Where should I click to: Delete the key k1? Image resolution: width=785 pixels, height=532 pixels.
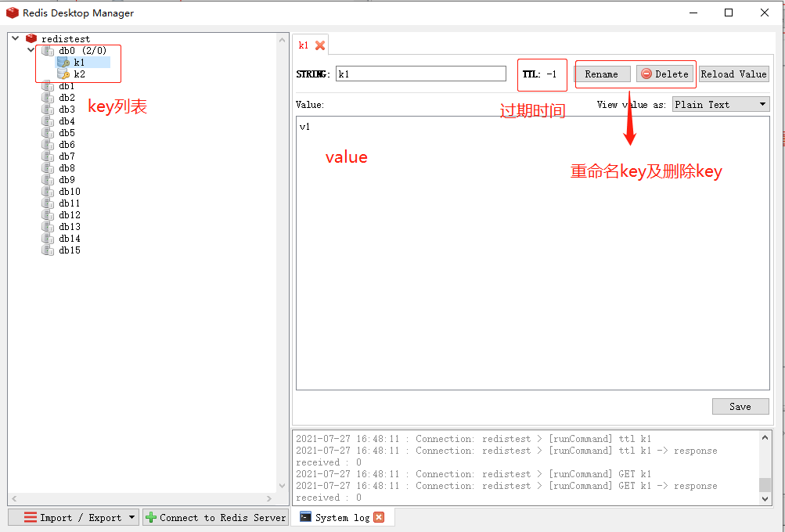(x=664, y=74)
